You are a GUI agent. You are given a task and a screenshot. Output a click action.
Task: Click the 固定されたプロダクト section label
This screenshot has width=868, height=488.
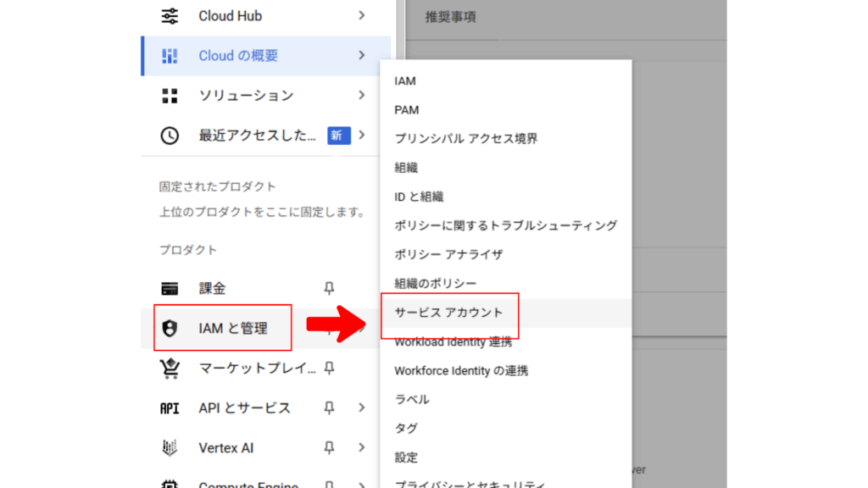point(217,187)
